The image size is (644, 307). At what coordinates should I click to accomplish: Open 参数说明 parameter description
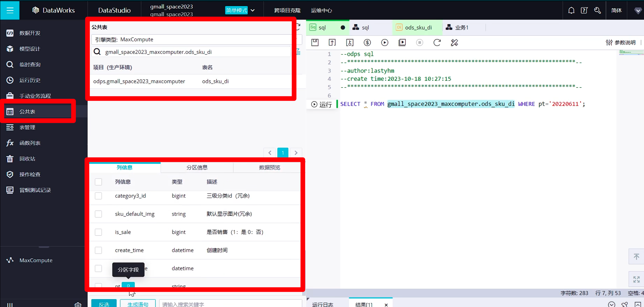click(621, 43)
